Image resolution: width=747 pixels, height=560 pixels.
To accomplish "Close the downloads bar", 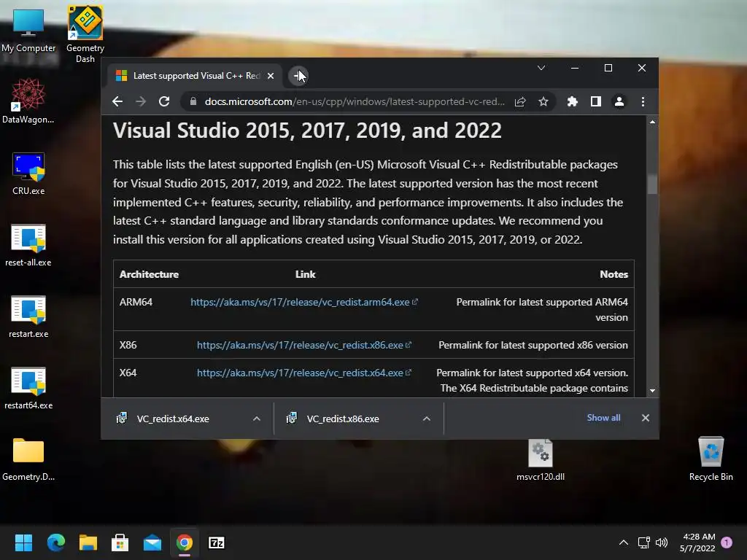I will click(645, 418).
